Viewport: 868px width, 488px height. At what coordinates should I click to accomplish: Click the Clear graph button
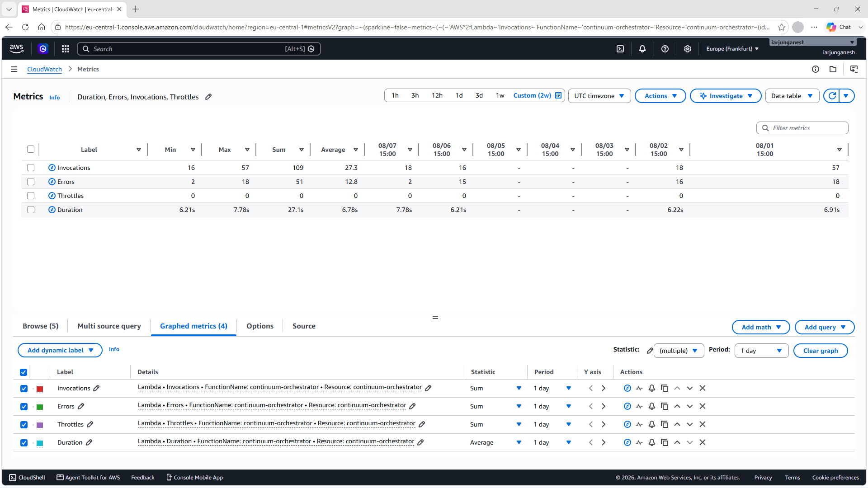pos(821,351)
